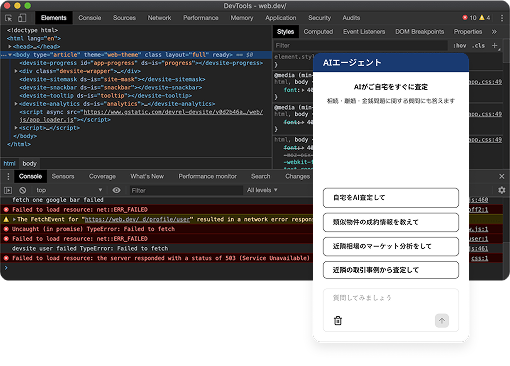The image size is (510, 366).
Task: Click the 近隣相場のマーケット分析をして suggestion button
Action: 391,246
